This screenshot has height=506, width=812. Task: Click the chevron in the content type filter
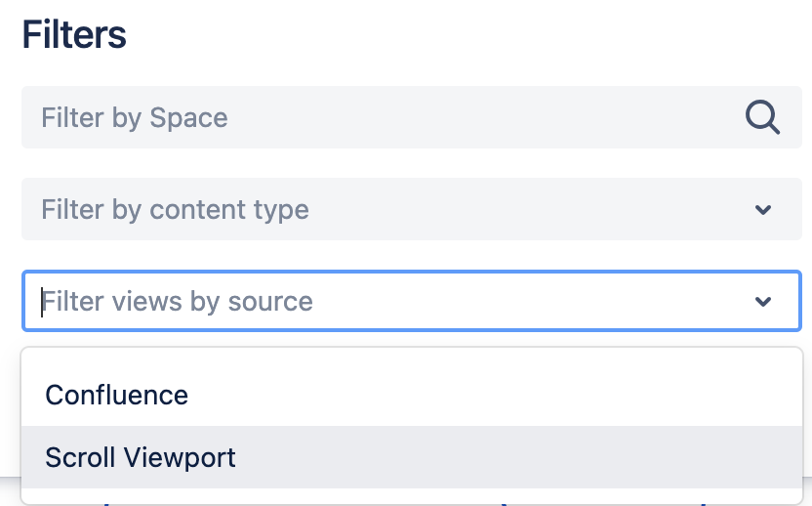[x=763, y=210]
